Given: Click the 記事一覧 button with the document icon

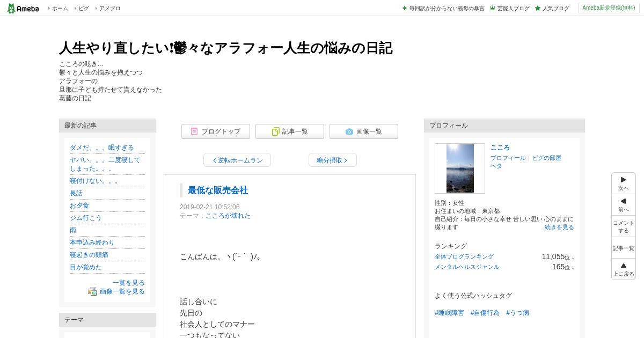Looking at the screenshot, I should coord(290,131).
